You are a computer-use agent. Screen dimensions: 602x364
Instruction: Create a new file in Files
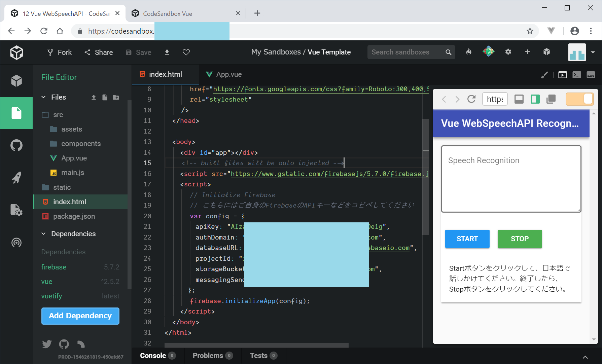(x=105, y=97)
